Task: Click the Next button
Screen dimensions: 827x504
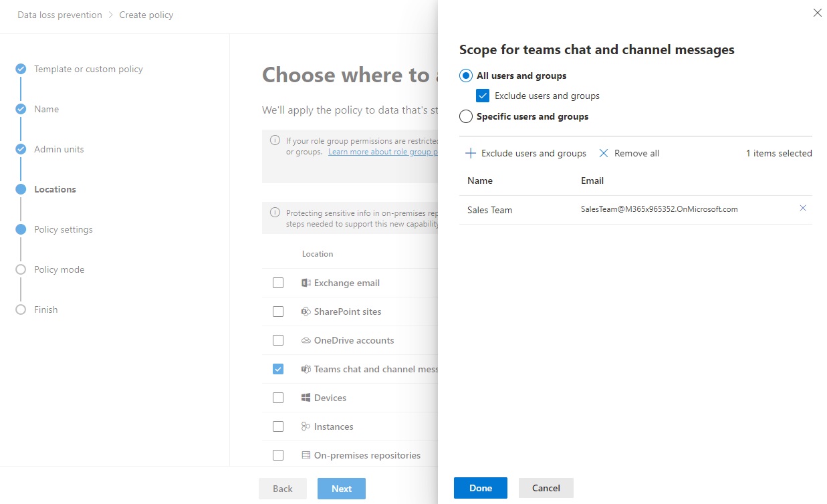Action: pyautogui.click(x=342, y=489)
